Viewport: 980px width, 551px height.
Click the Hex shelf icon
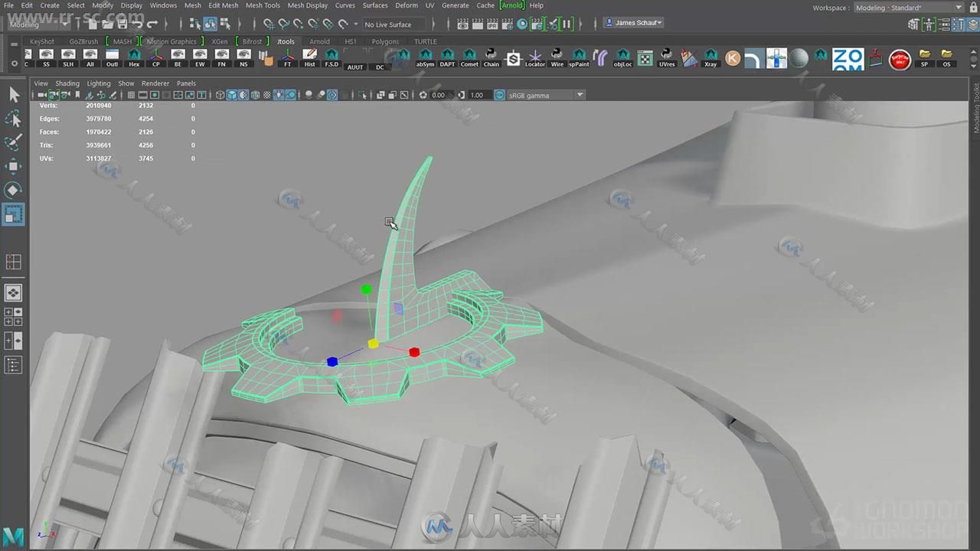134,58
